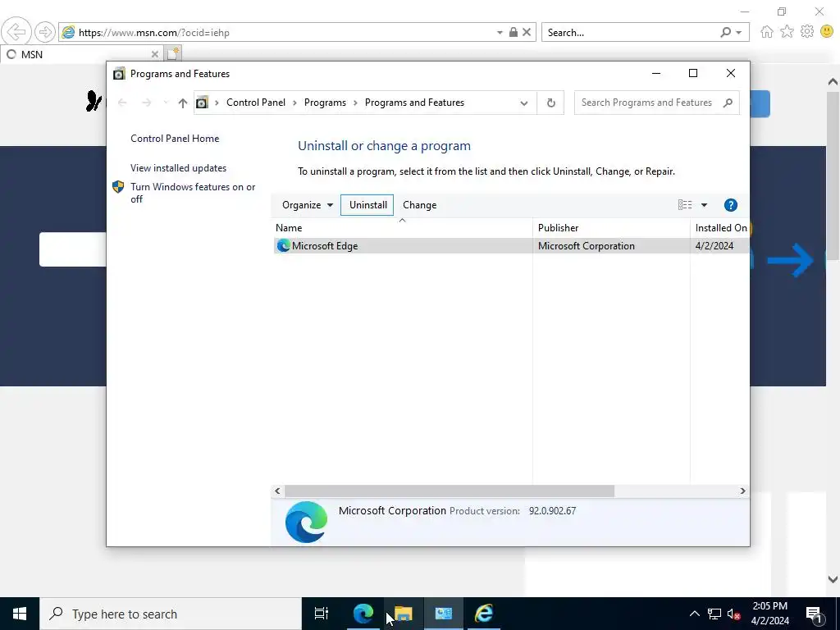The width and height of the screenshot is (840, 630).
Task: Click Programs and Features breadcrumb segment
Action: pyautogui.click(x=414, y=103)
